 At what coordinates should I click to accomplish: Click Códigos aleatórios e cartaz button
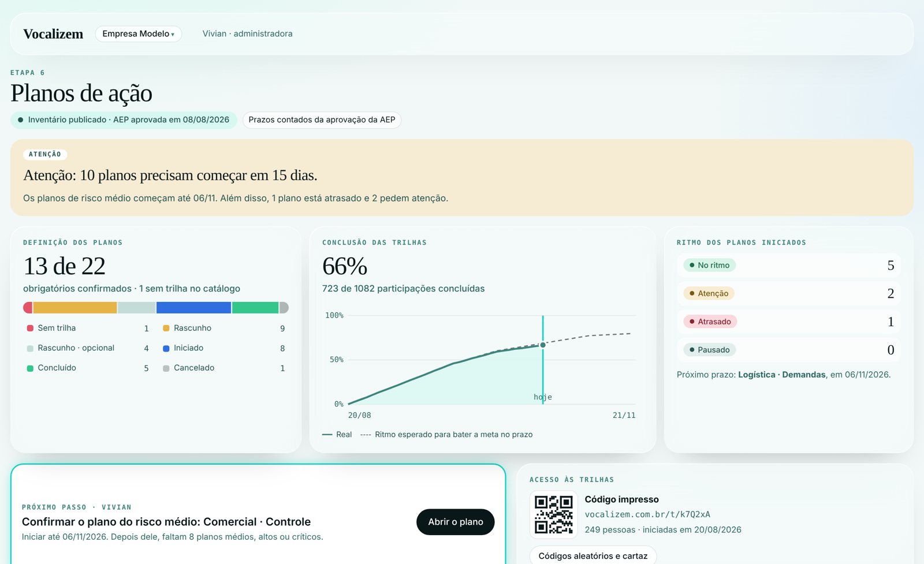click(x=593, y=556)
